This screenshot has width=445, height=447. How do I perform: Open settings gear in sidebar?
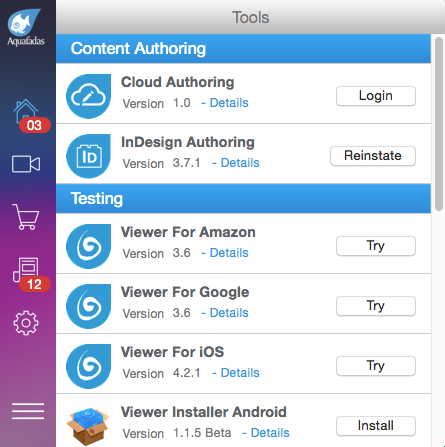(26, 323)
